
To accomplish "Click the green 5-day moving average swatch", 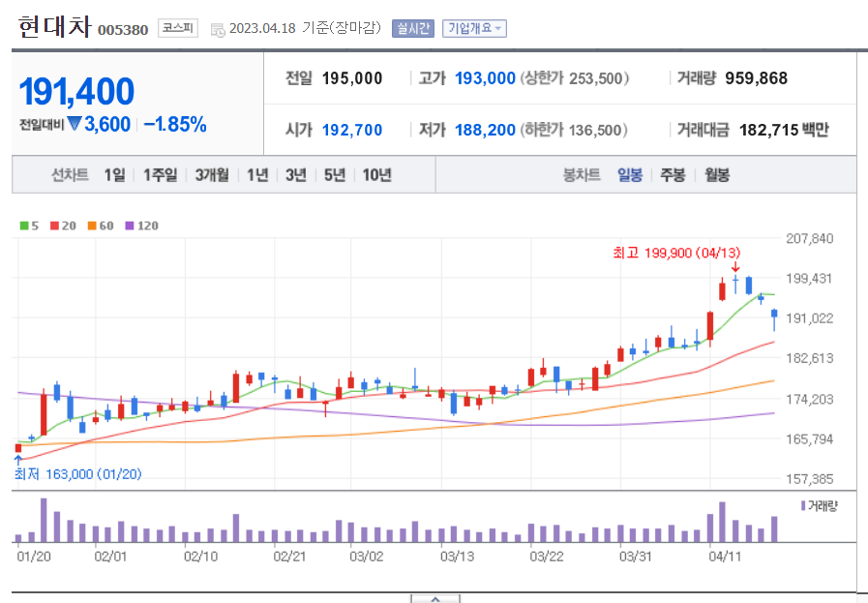I will [24, 226].
